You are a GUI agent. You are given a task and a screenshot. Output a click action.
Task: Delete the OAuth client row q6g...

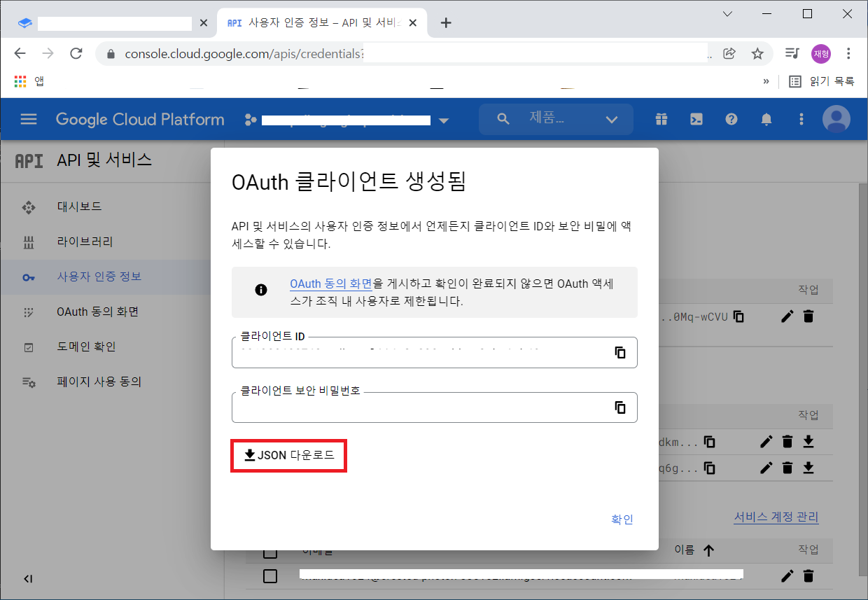787,468
